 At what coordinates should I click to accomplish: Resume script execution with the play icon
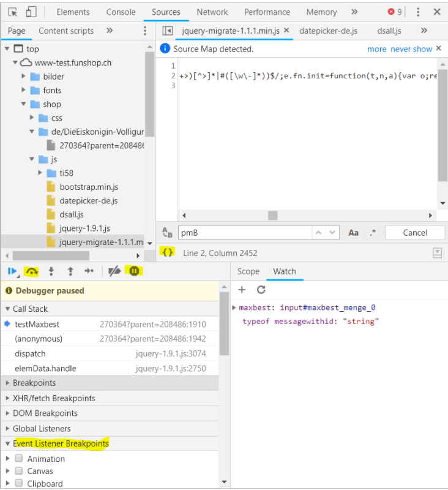12,271
